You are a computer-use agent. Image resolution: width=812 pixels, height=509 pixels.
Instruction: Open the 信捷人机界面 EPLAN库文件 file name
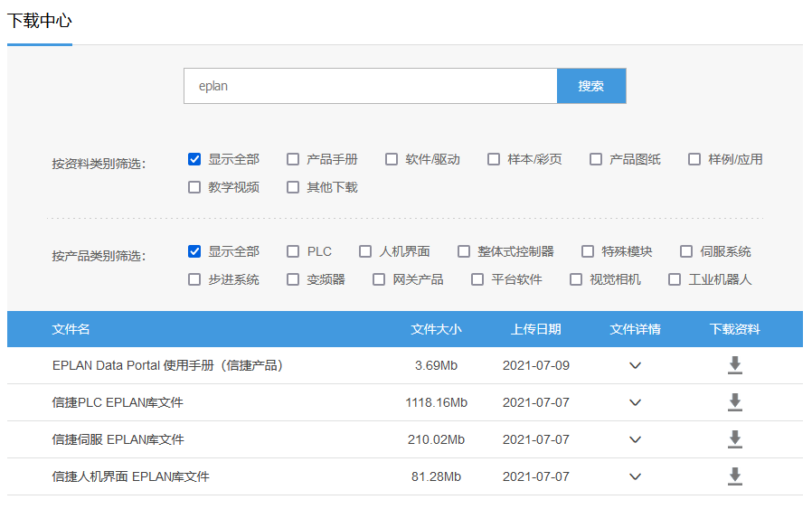click(130, 476)
